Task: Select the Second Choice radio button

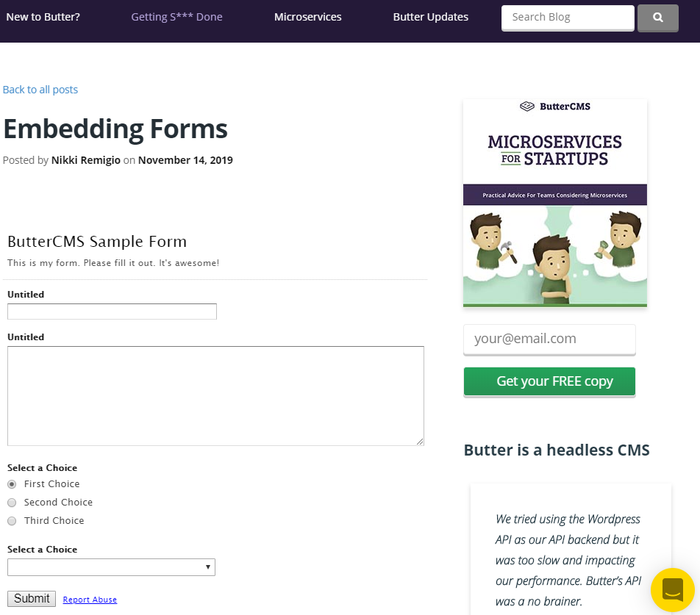Action: pos(12,503)
